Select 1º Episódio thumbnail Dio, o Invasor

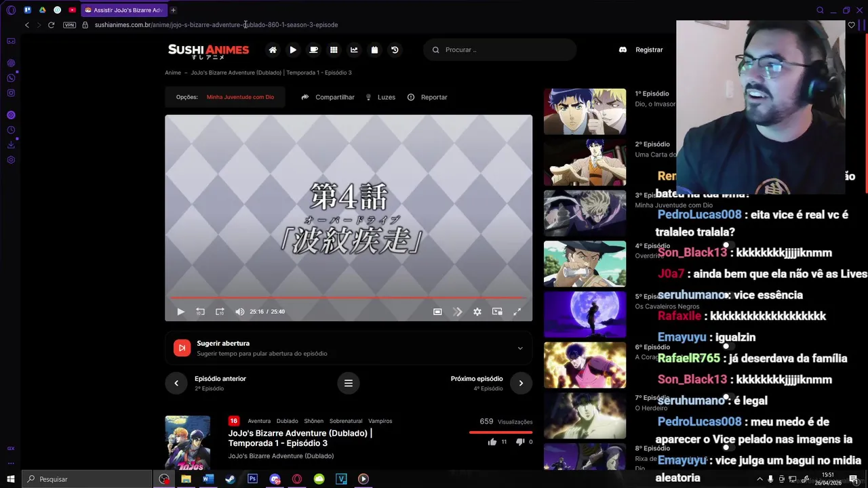[585, 112]
